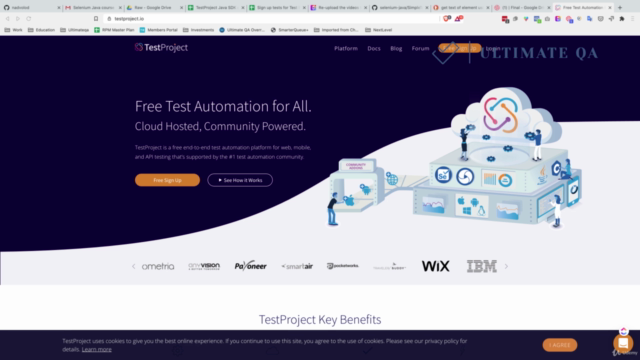This screenshot has height=360, width=640.
Task: Open a new browser tab with the plus button
Action: [620, 7]
